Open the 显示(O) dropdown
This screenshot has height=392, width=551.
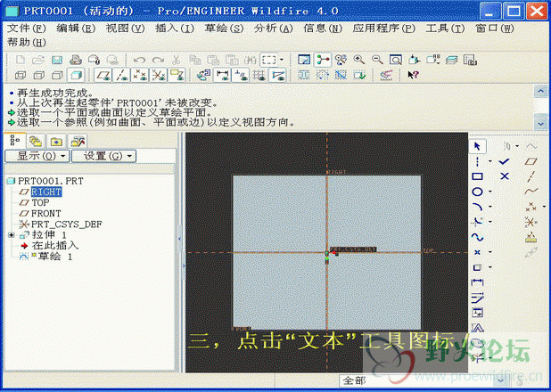[37, 156]
